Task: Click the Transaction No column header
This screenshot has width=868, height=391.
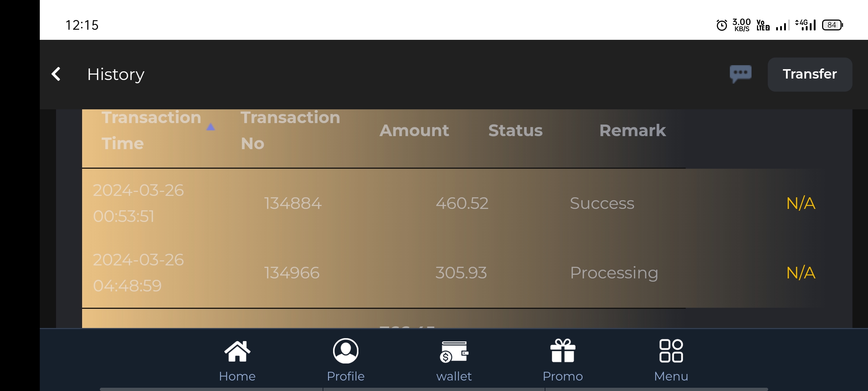Action: 290,130
